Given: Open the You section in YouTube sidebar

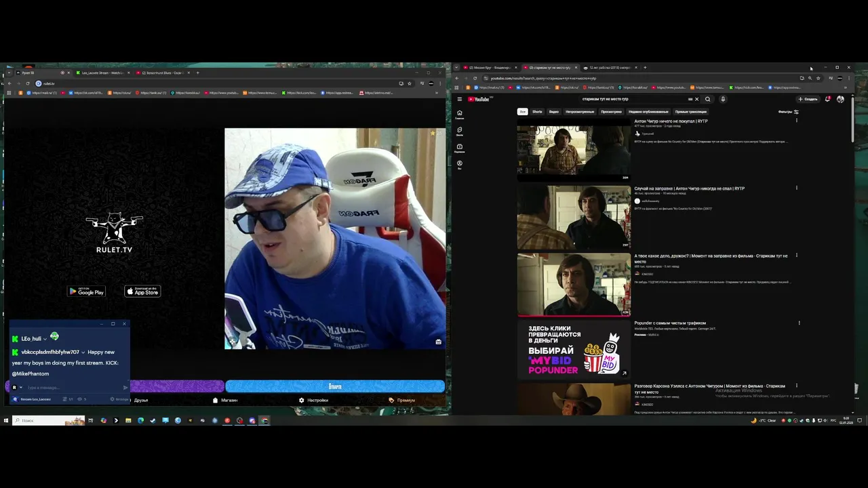Looking at the screenshot, I should tap(459, 164).
